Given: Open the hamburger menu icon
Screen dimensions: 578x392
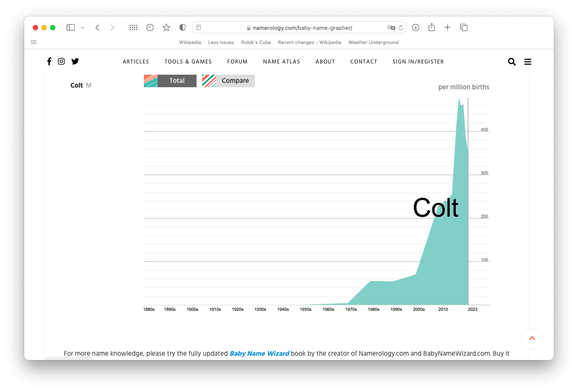Looking at the screenshot, I should click(528, 62).
